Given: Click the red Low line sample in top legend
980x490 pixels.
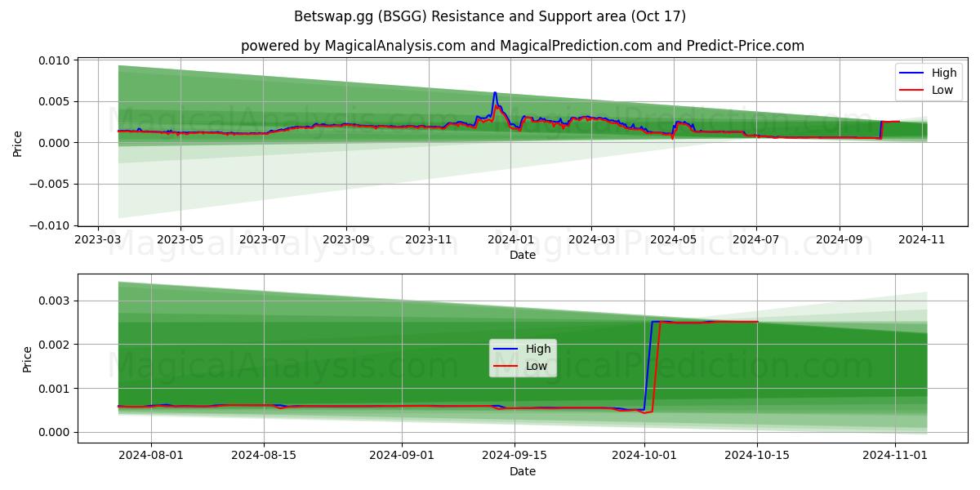Looking at the screenshot, I should (x=913, y=91).
